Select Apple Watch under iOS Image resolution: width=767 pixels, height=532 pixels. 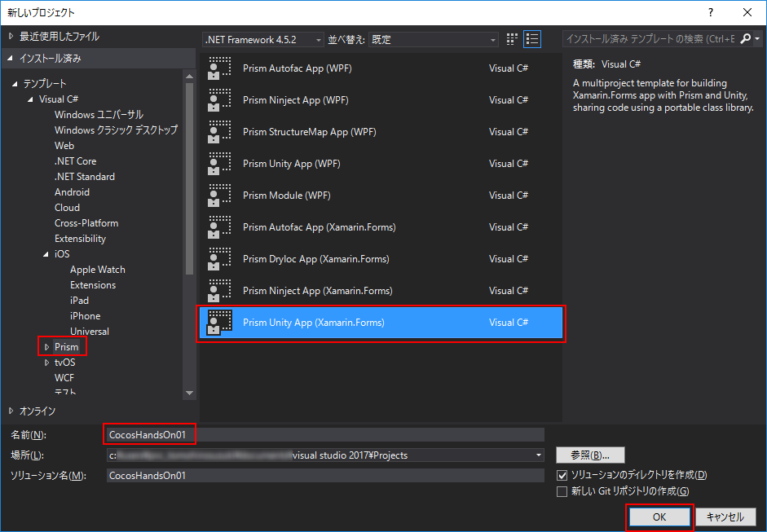(97, 270)
